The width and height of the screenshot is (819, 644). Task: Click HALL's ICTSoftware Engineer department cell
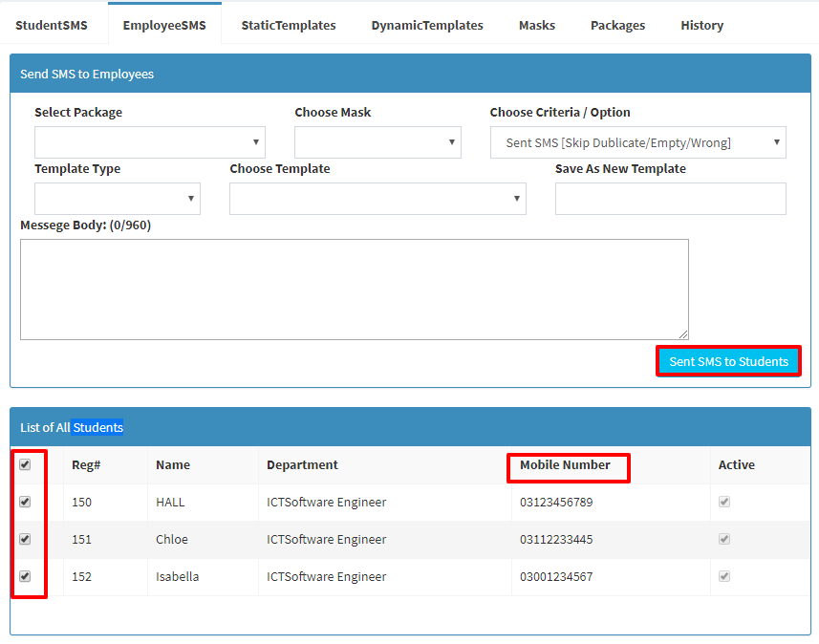coord(327,502)
